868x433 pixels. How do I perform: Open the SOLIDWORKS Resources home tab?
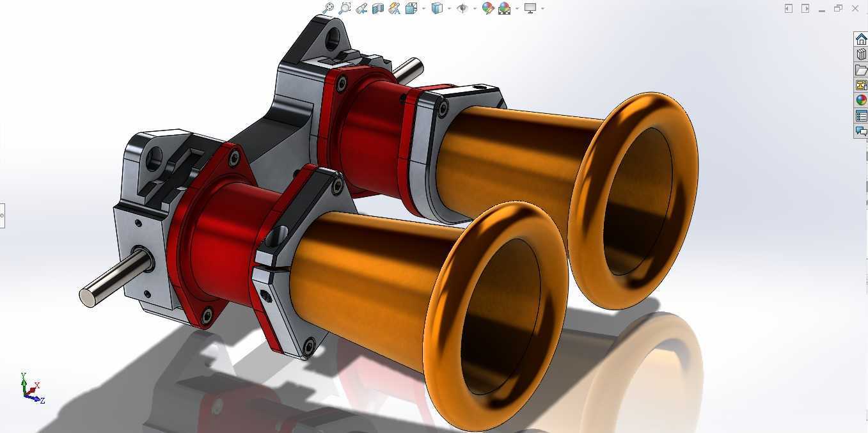pos(861,39)
